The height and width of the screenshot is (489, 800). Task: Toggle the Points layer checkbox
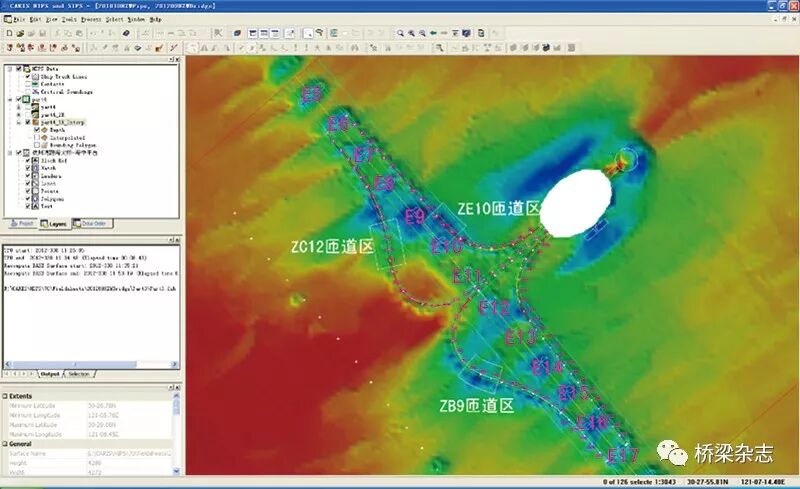coord(28,191)
